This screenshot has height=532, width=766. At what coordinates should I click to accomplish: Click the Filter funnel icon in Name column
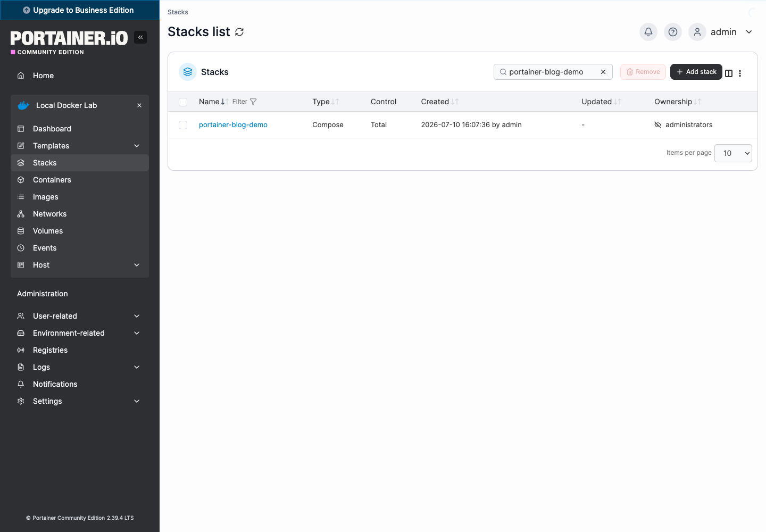[x=253, y=102]
